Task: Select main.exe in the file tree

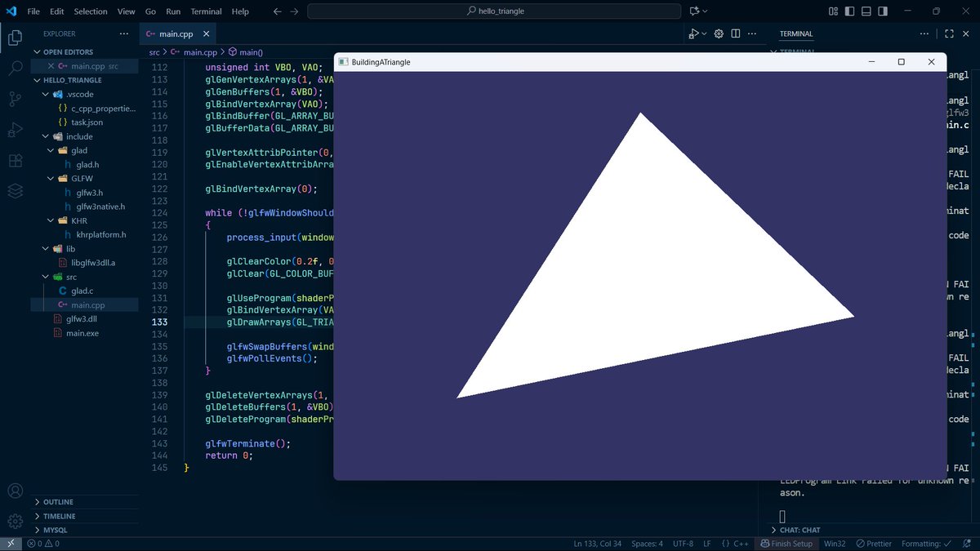Action: 82,333
